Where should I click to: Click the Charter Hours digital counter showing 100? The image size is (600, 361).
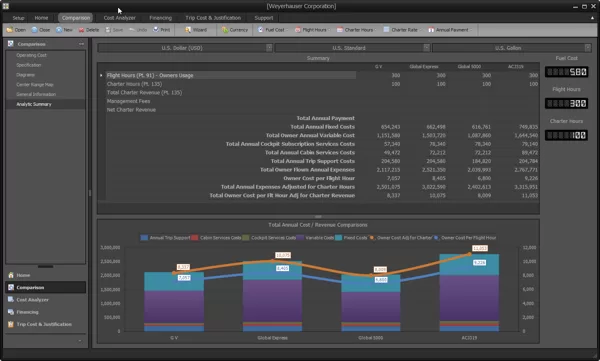point(567,135)
